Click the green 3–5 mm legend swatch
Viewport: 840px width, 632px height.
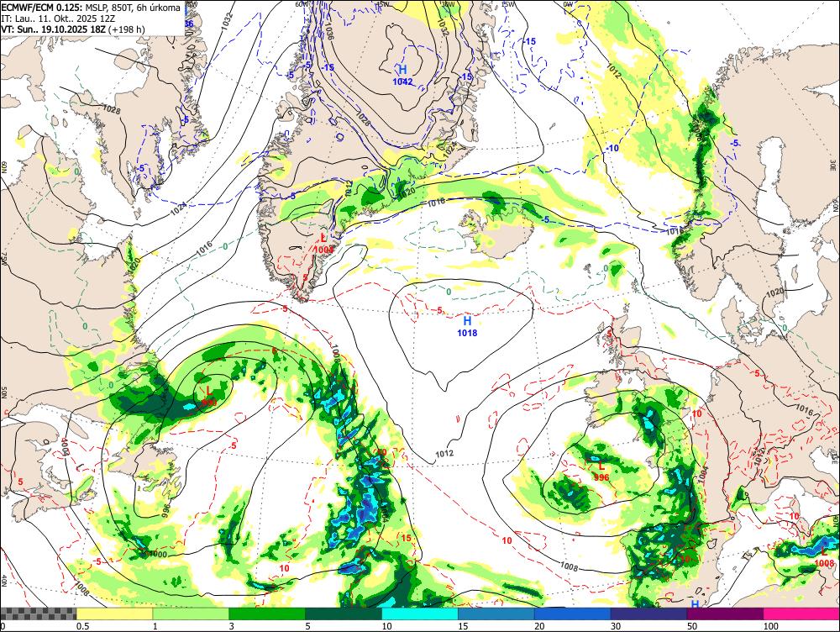pos(267,614)
